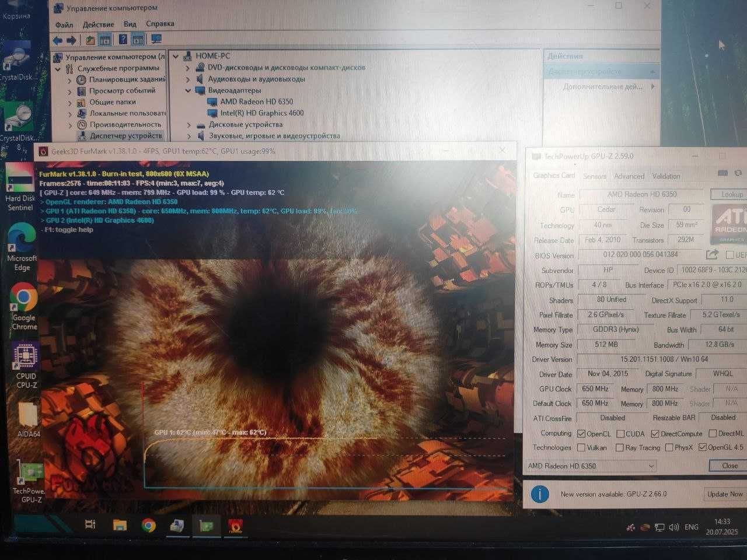This screenshot has height=560, width=747.
Task: Toggle the CUDA checkbox
Action: (620, 433)
